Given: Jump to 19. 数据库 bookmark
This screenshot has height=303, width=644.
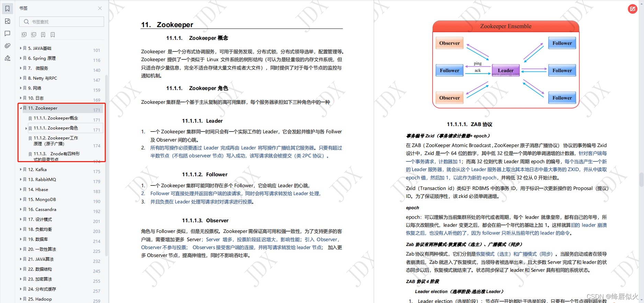Looking at the screenshot, I should click(38, 239).
